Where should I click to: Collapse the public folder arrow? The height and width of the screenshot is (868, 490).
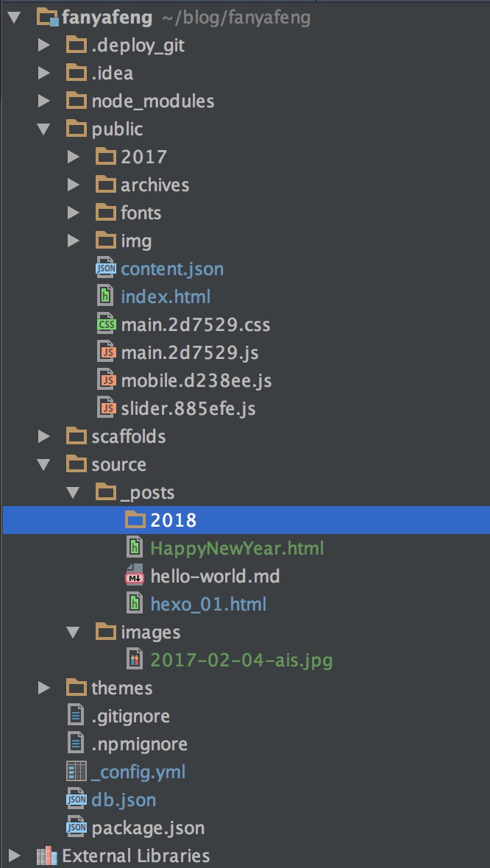(44, 129)
